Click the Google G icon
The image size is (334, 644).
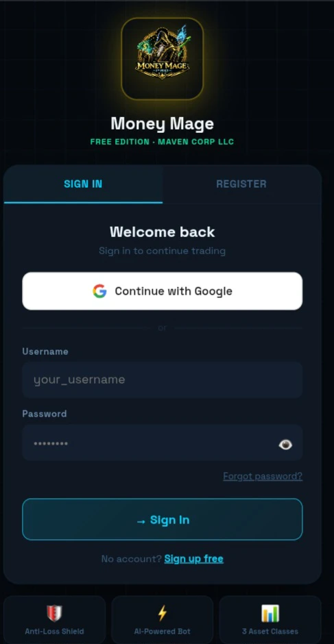[x=99, y=291]
